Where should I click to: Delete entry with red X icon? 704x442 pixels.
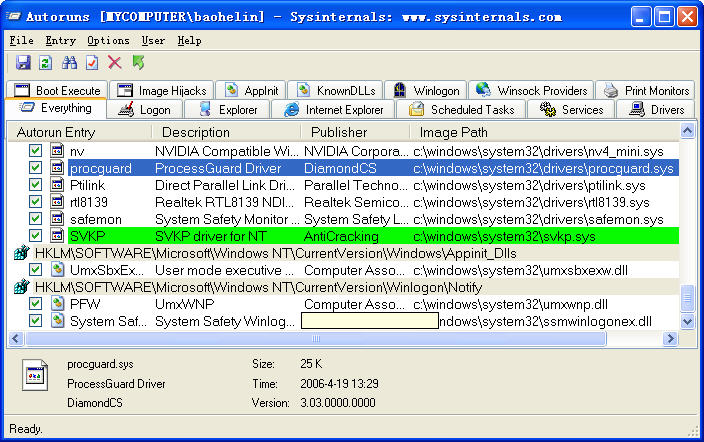pos(114,62)
